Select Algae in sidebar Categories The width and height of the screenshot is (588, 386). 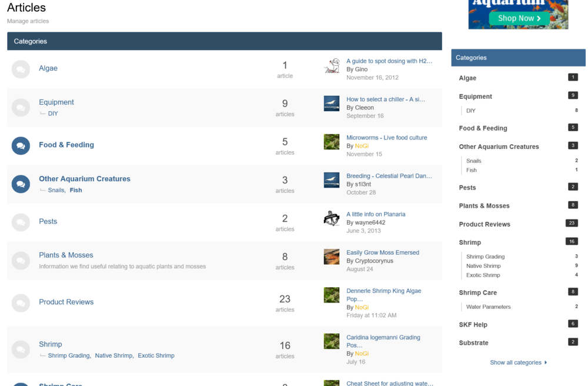click(x=467, y=78)
